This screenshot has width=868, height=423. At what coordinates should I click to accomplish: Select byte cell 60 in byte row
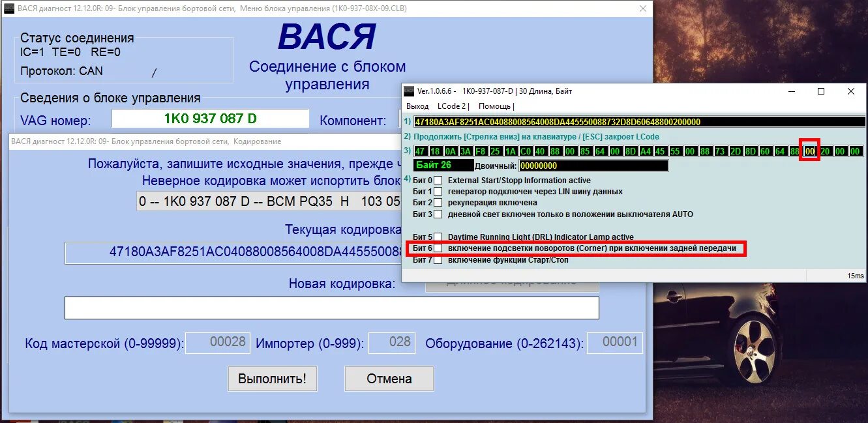[765, 151]
